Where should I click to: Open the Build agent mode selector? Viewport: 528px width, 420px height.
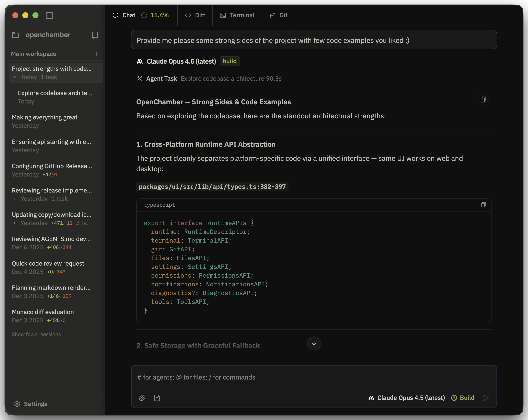coord(463,398)
